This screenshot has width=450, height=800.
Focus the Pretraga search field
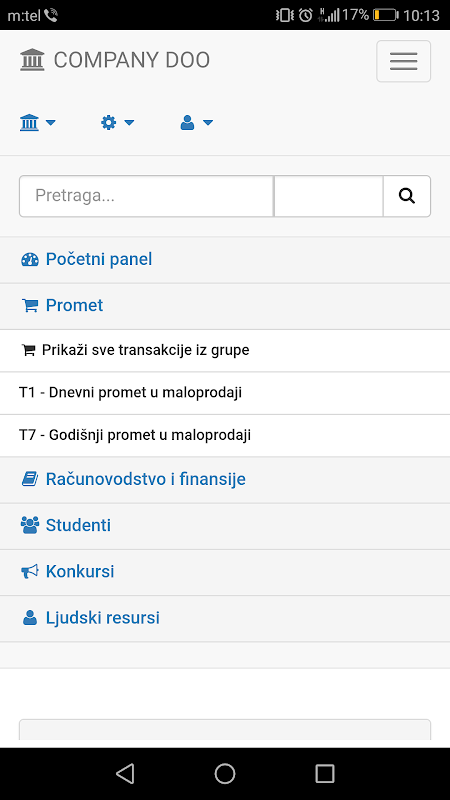point(146,196)
